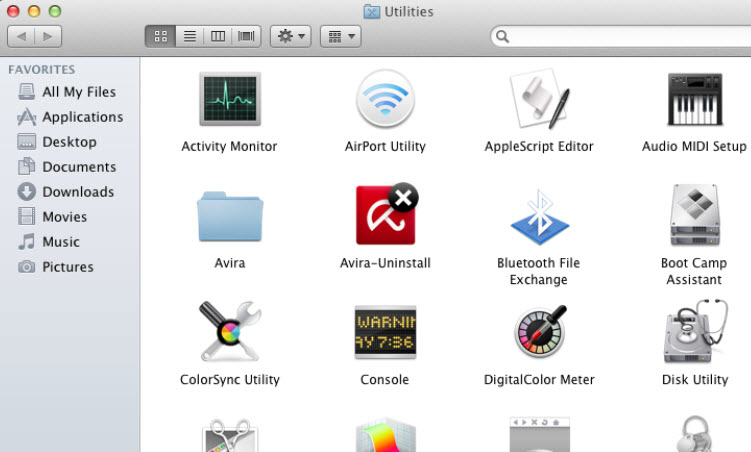Image resolution: width=751 pixels, height=452 pixels.
Task: Select Audio MIDI Setup piano icon
Action: pos(695,99)
